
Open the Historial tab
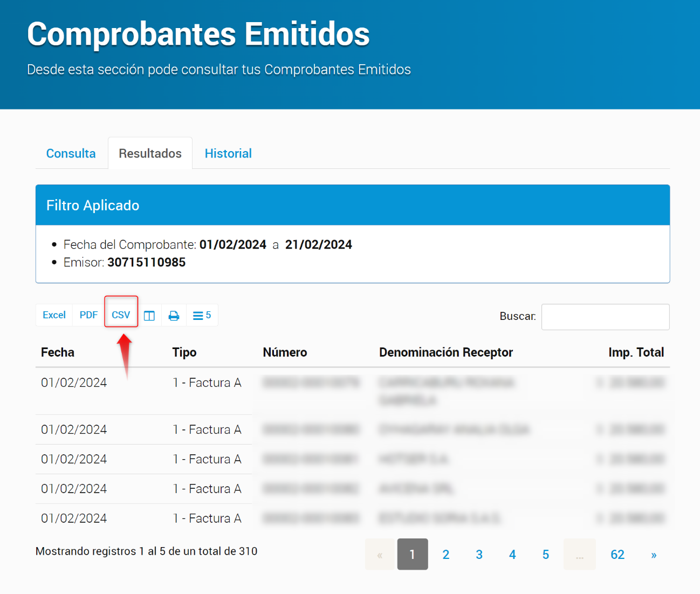pos(228,154)
